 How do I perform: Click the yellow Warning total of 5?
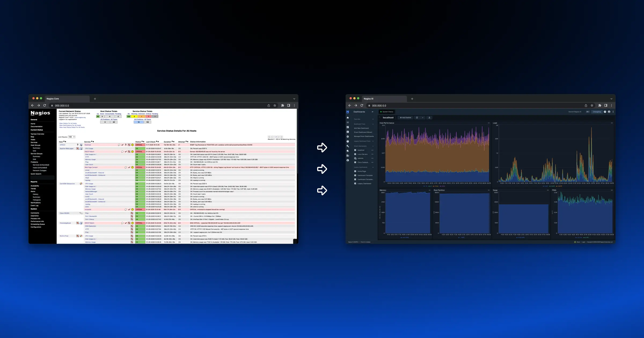(x=134, y=116)
